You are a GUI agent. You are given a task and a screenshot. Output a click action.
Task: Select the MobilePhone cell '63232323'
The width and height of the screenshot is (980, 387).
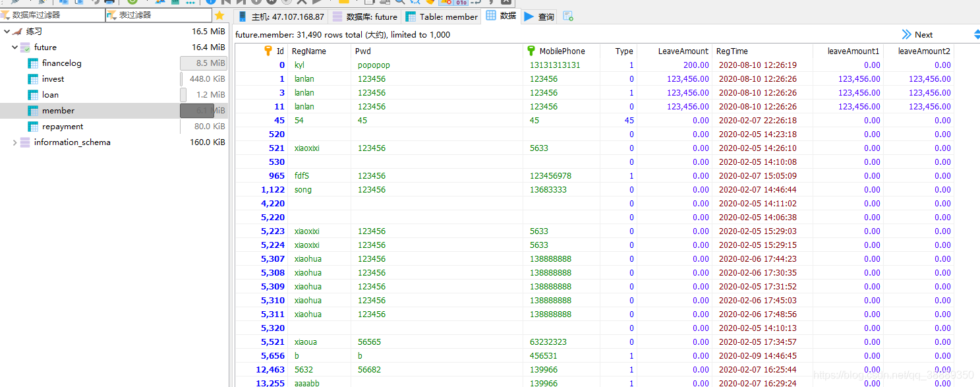coord(548,342)
